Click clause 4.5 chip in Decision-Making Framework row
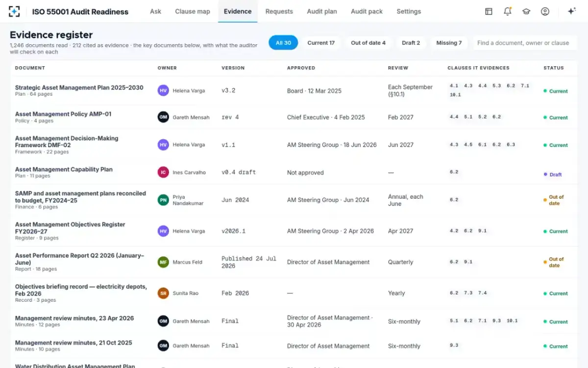 [x=468, y=145]
